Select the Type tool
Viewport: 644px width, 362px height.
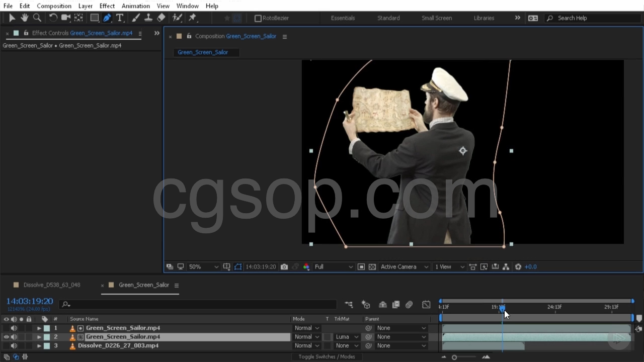click(x=120, y=18)
